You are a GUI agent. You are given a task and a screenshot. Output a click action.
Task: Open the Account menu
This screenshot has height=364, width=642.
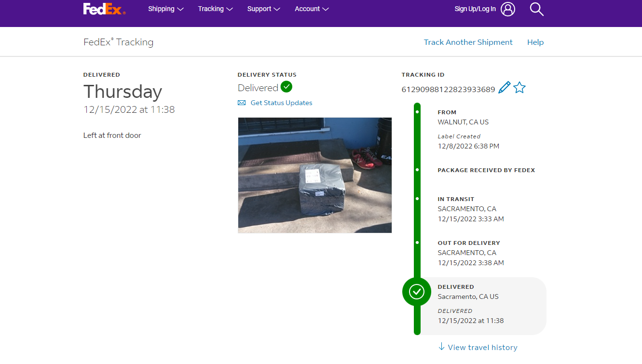(312, 9)
